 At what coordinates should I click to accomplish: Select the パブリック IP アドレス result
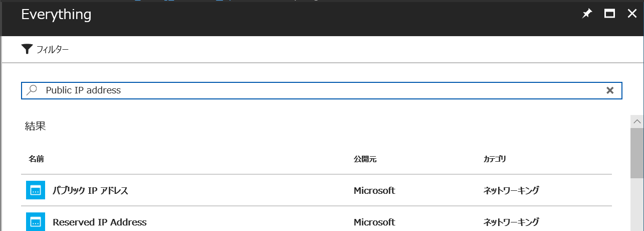[316, 190]
